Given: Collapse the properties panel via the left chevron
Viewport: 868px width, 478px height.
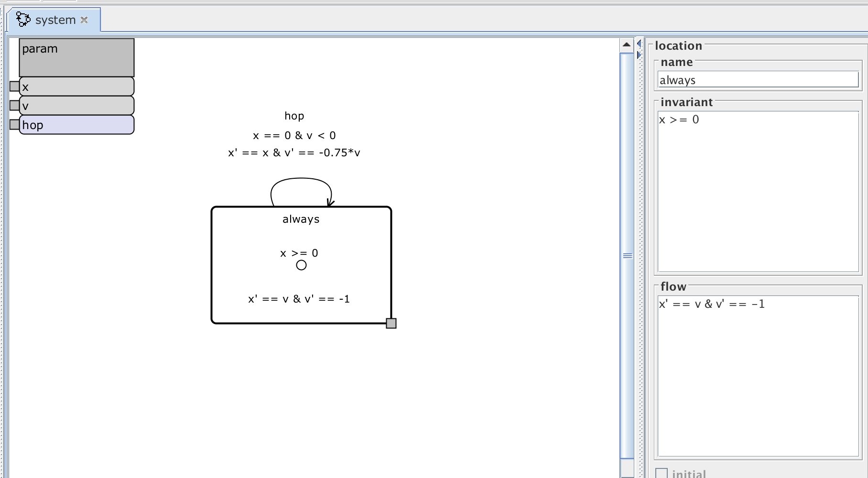Looking at the screenshot, I should (639, 43).
